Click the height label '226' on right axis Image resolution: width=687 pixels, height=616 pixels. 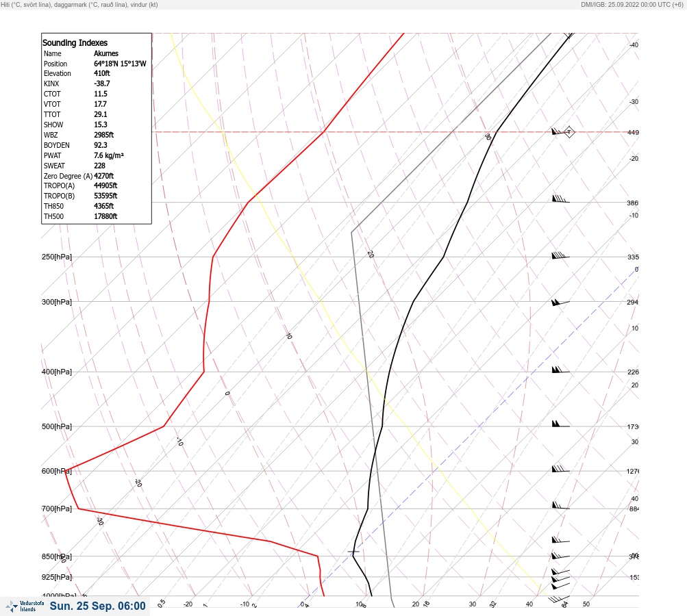click(x=633, y=372)
